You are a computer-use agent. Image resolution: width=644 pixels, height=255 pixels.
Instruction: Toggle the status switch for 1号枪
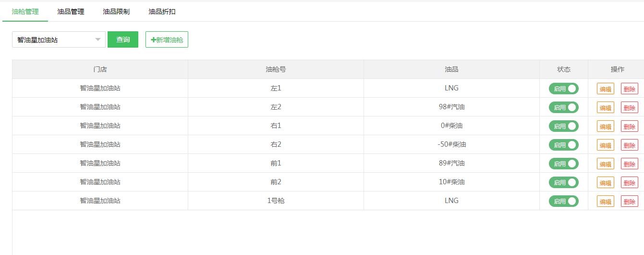(x=564, y=201)
